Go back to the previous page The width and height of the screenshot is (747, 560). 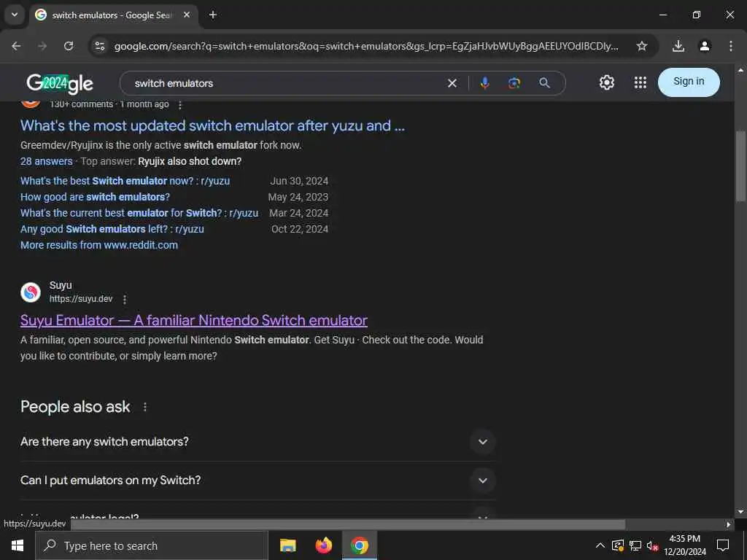(x=16, y=46)
